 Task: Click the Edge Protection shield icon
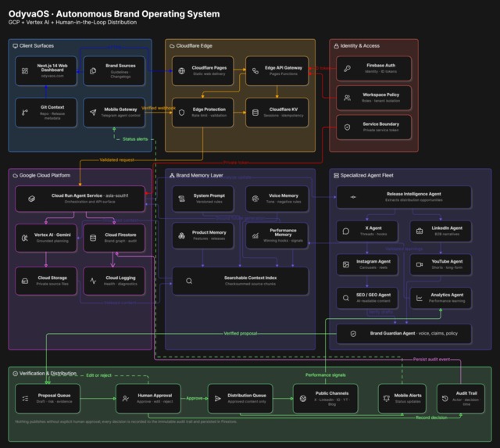(x=181, y=113)
